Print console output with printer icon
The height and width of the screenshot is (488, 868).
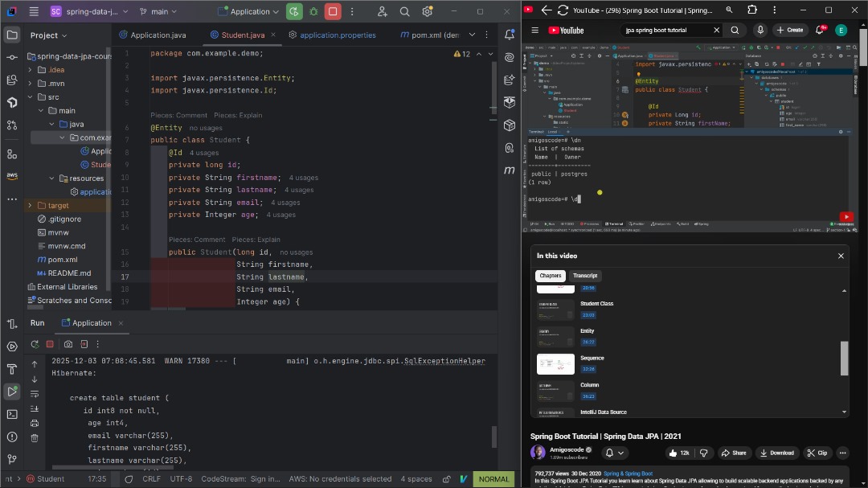(35, 423)
